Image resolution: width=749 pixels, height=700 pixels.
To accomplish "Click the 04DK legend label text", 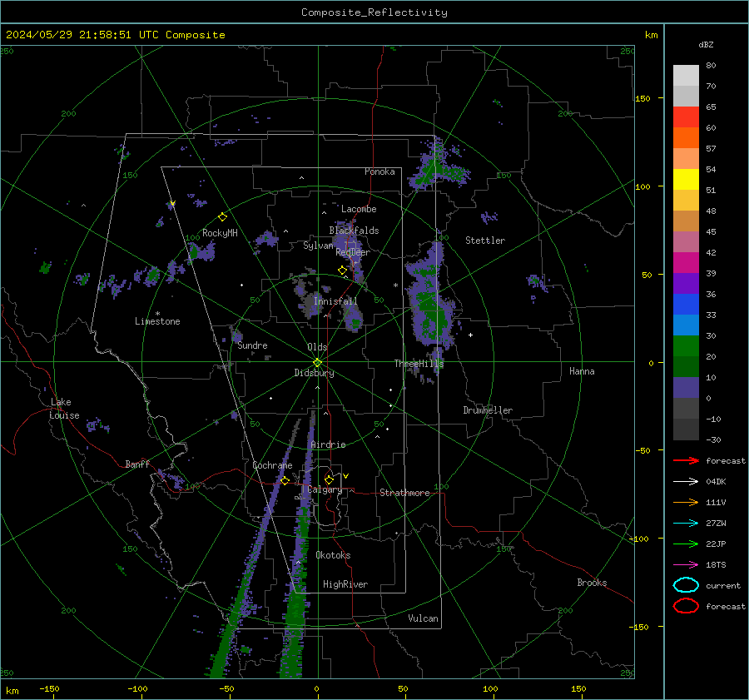I will (716, 482).
